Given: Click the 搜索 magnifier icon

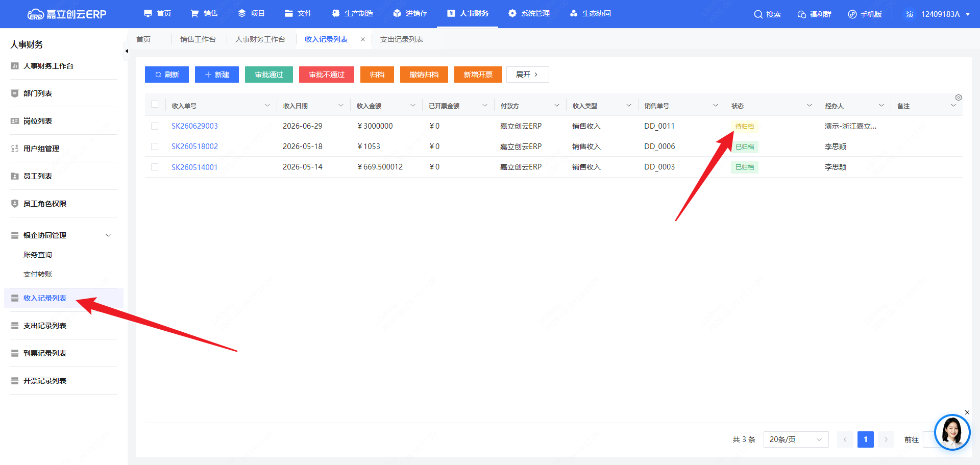Looking at the screenshot, I should [758, 14].
